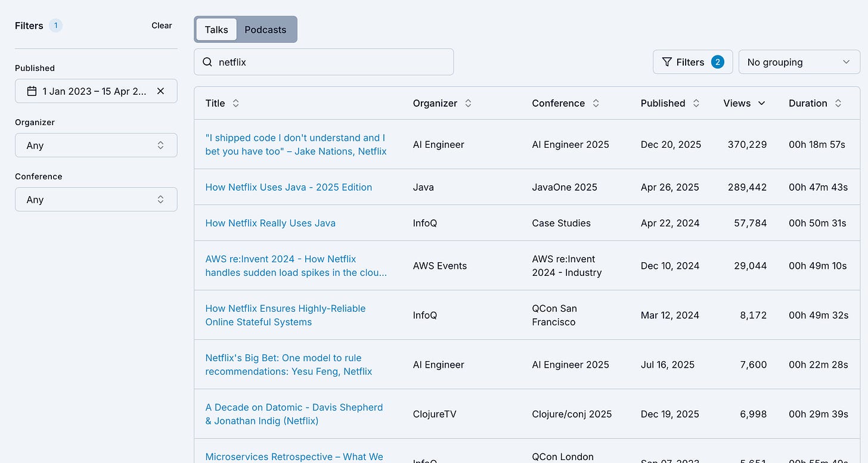Screen dimensions: 868x463
Task: Click the Views column header
Action: (x=737, y=103)
